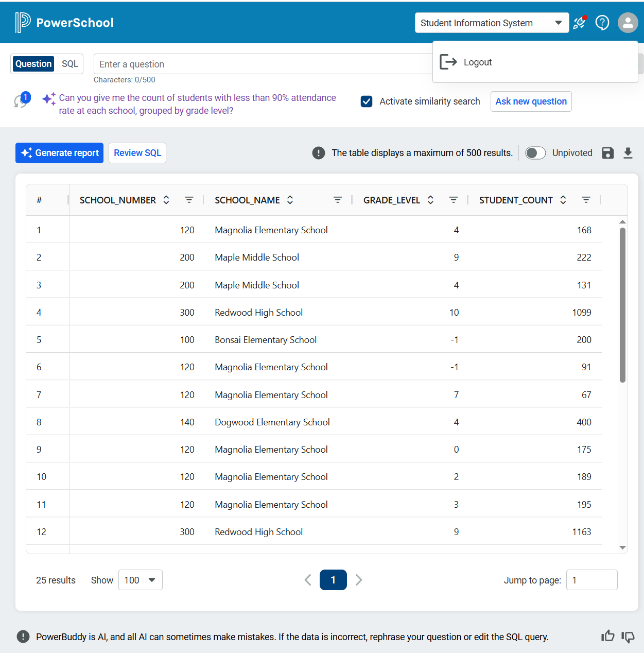Click the user profile avatar icon
Image resolution: width=644 pixels, height=653 pixels.
[x=628, y=23]
